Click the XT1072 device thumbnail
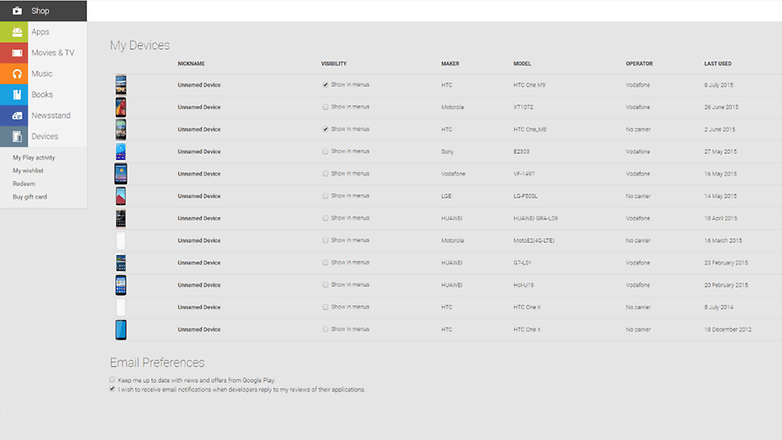 pos(121,107)
